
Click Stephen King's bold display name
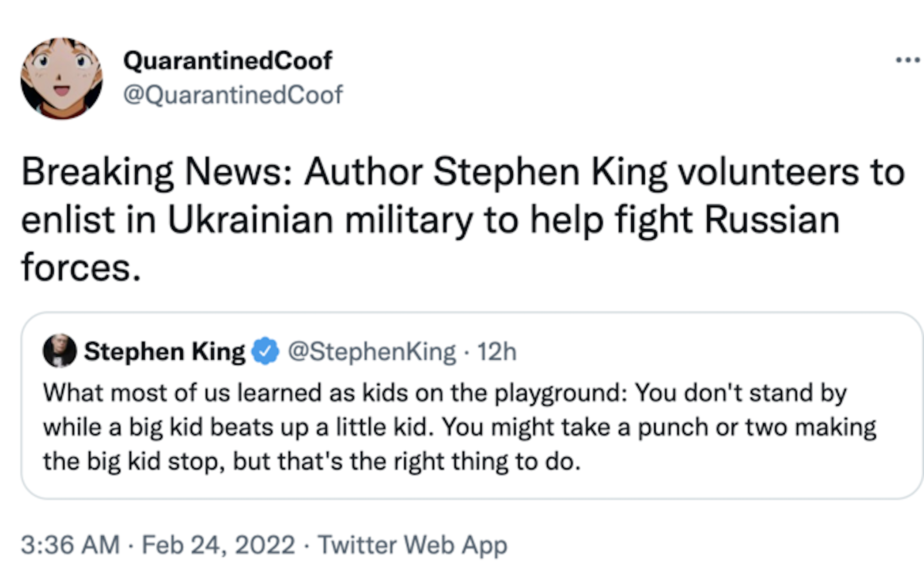[x=164, y=352]
